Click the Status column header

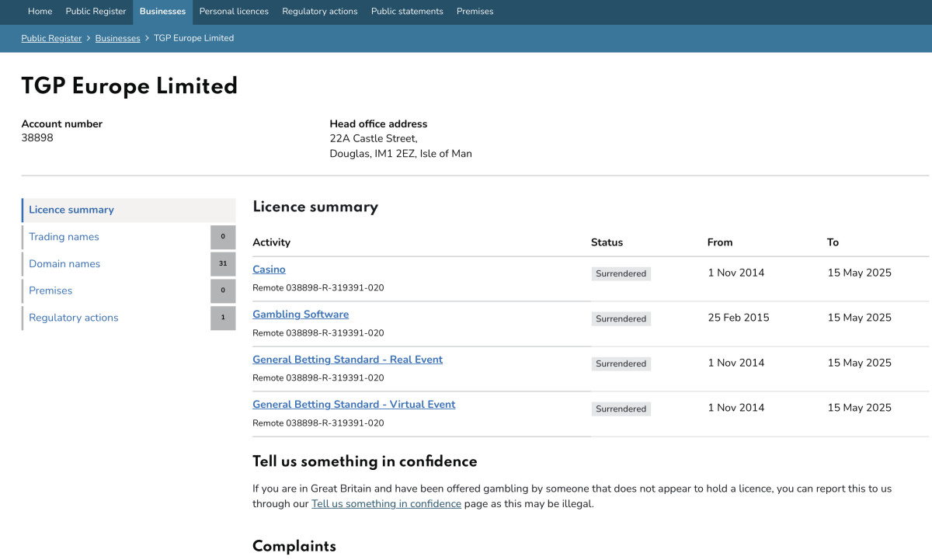(x=607, y=242)
